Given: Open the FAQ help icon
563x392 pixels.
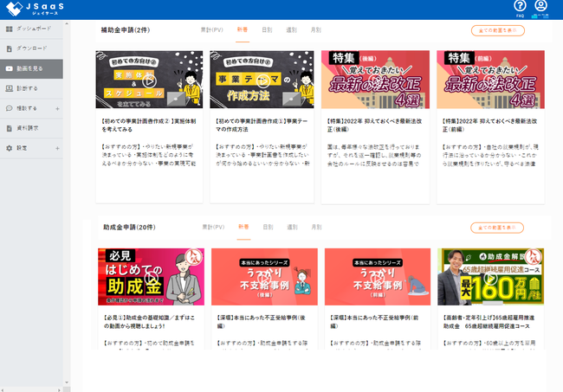Looking at the screenshot, I should point(520,7).
